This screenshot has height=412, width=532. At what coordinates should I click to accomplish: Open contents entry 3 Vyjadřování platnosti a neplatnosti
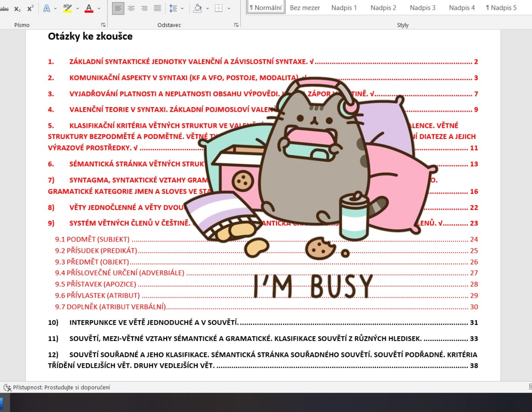click(263, 94)
